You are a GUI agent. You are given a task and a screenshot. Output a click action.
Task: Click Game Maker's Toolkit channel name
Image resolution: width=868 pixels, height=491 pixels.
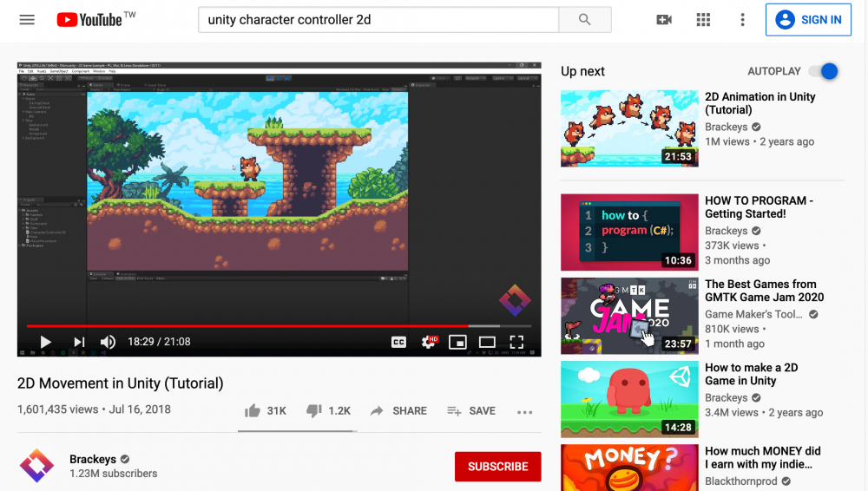pos(753,314)
